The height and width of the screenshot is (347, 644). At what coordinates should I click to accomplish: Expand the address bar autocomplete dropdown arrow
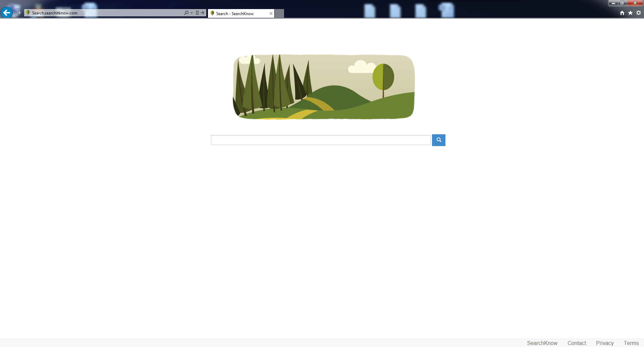192,13
